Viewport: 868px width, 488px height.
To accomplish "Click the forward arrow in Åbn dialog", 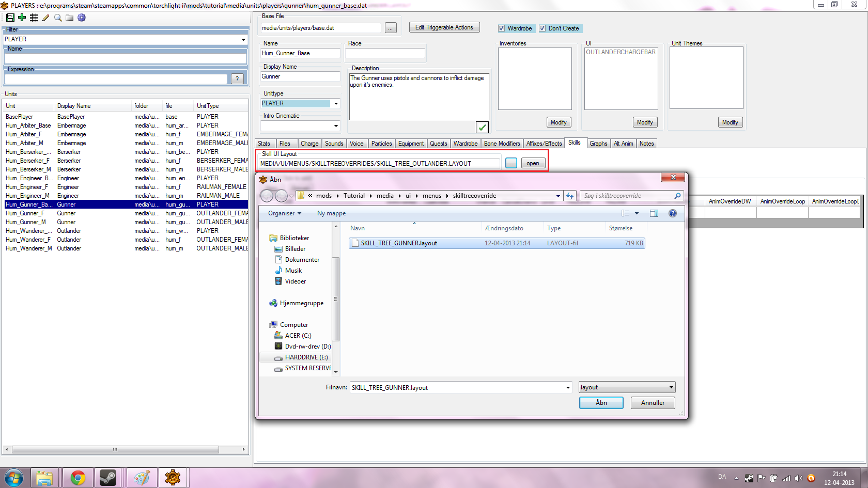I will point(281,196).
